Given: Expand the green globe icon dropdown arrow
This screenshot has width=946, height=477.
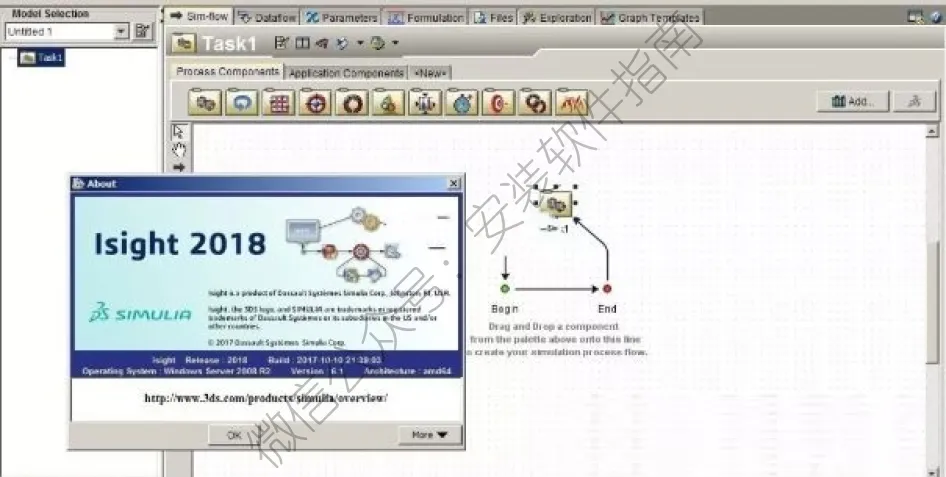Looking at the screenshot, I should [395, 43].
